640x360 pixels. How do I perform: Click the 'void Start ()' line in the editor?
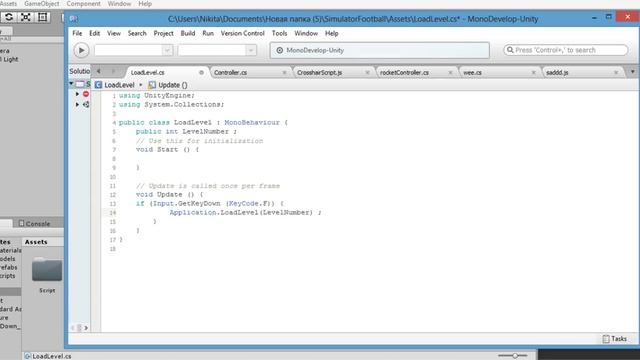tap(167, 149)
